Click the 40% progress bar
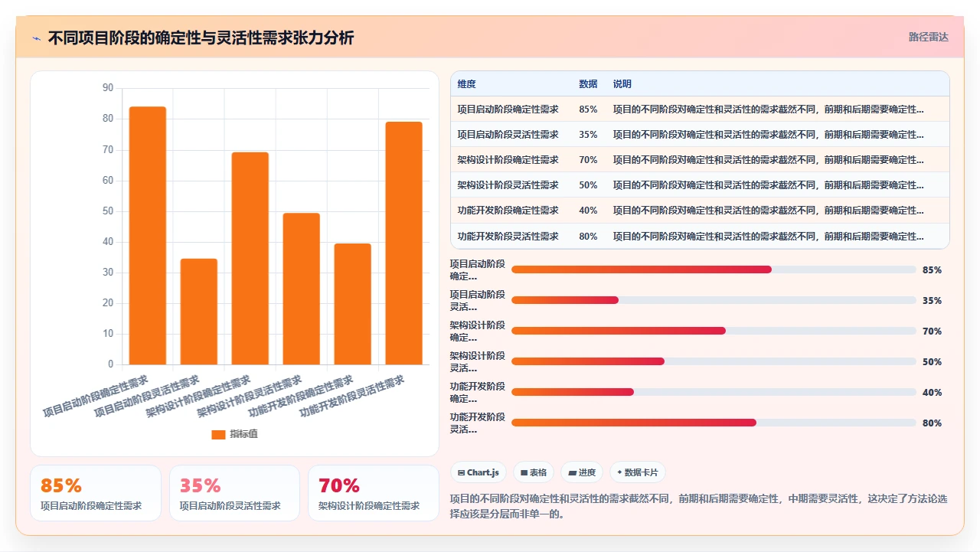The width and height of the screenshot is (980, 552). (714, 392)
